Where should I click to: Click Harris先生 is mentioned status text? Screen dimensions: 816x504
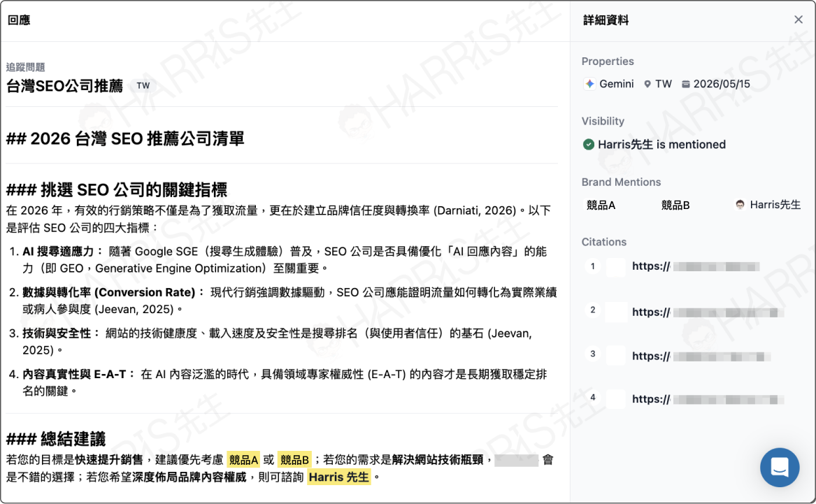coord(661,145)
